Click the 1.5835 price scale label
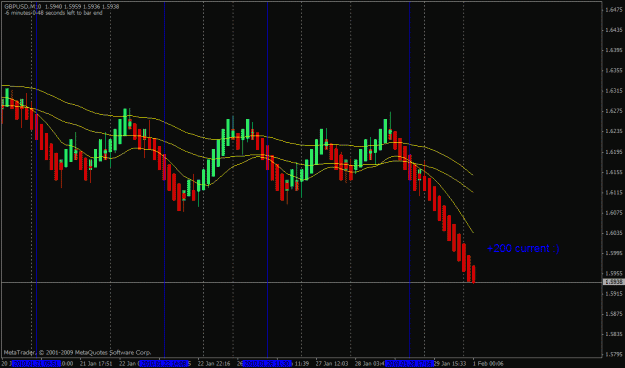The width and height of the screenshot is (625, 368). [x=614, y=334]
